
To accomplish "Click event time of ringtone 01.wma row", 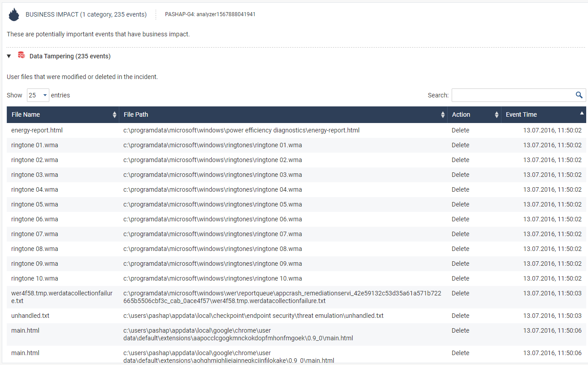I will [x=552, y=145].
